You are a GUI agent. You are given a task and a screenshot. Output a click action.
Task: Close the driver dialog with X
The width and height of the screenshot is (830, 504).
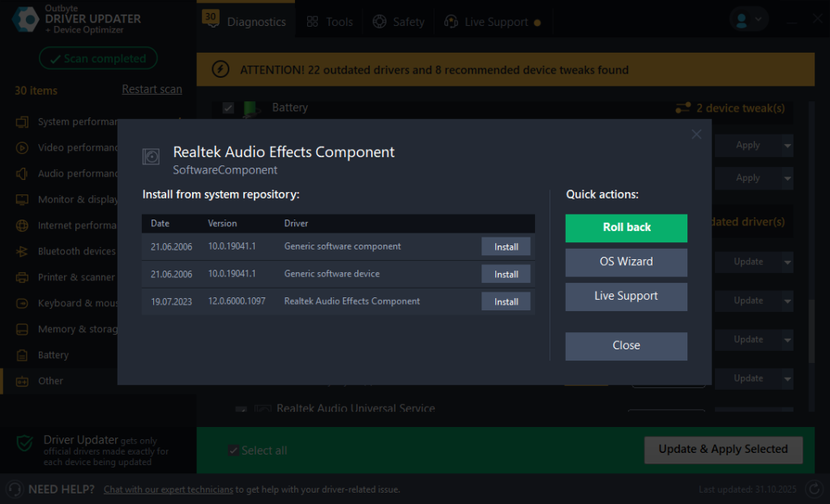coord(696,135)
